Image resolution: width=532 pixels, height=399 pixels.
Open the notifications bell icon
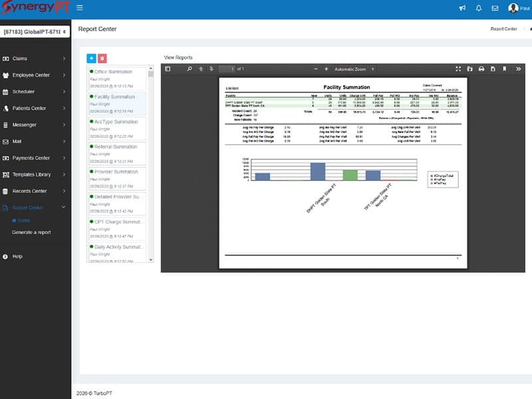(479, 8)
